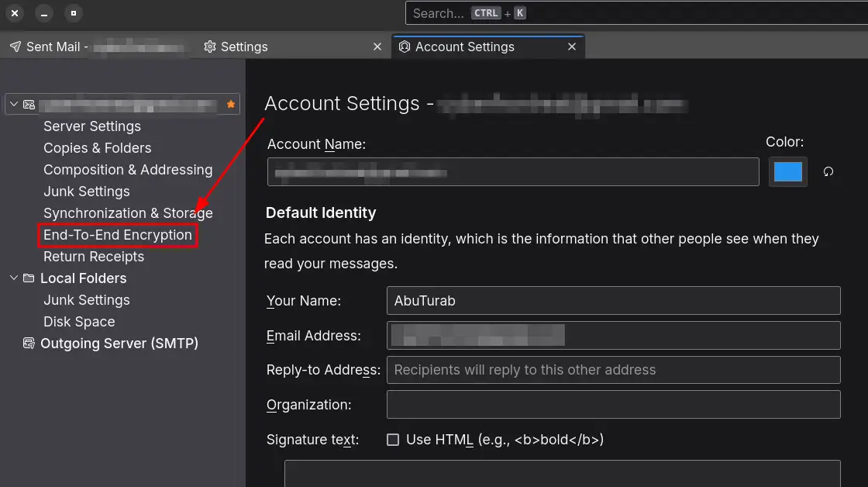The width and height of the screenshot is (868, 487).
Task: Collapse the Local Folders tree
Action: (13, 278)
